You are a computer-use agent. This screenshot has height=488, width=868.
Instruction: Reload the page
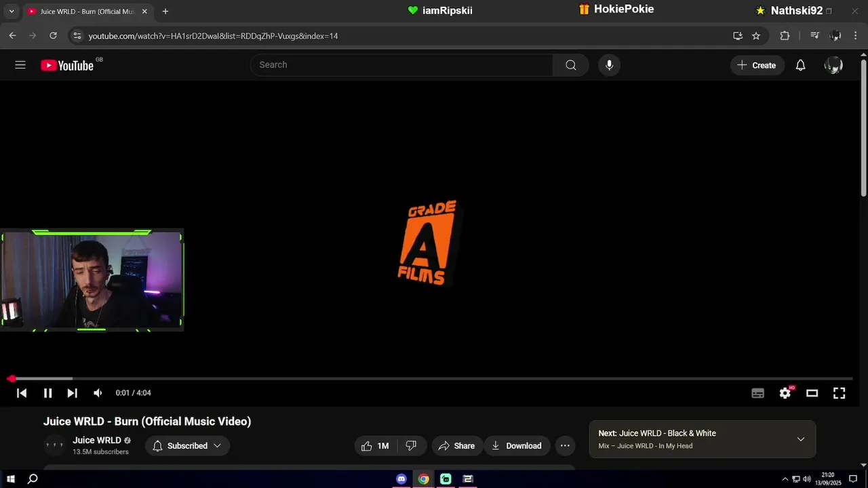coord(53,36)
